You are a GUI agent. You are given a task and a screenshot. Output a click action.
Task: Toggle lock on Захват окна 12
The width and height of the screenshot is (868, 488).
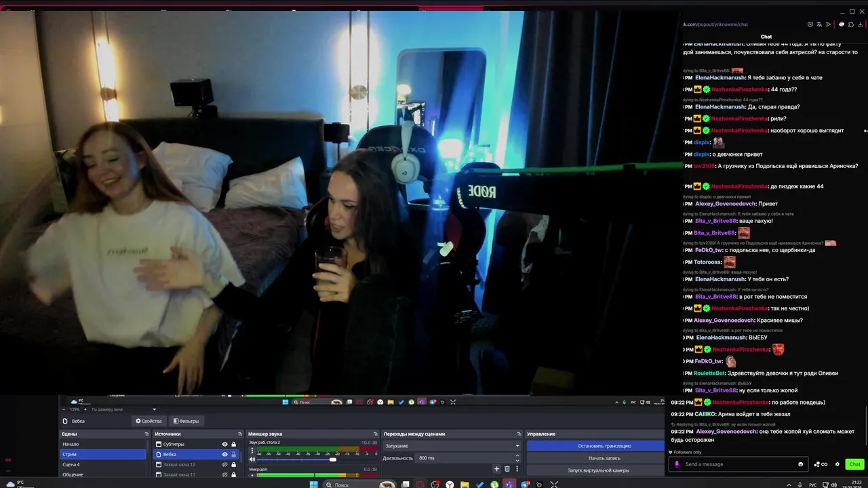point(234,464)
